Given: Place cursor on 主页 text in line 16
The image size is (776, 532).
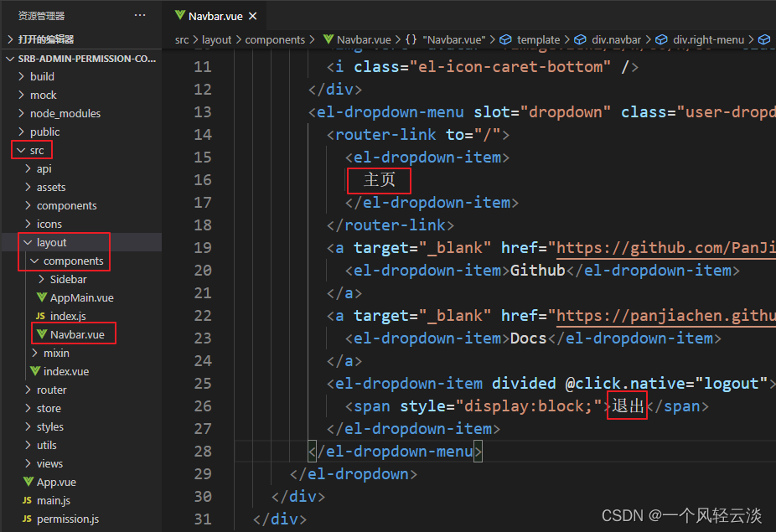Looking at the screenshot, I should coord(380,180).
